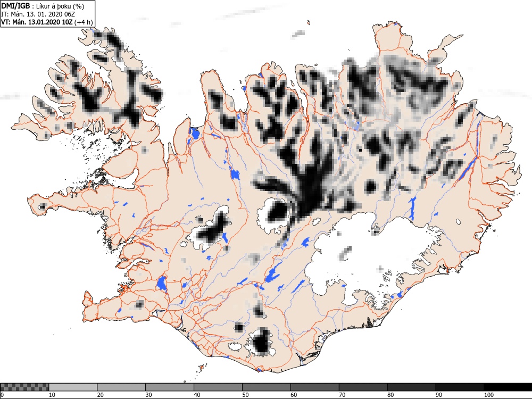Screen dimensions: 532x399
Task: Click the 'VT: Mán. 13.01.2020 10Z' valid time
Action: pos(37,22)
